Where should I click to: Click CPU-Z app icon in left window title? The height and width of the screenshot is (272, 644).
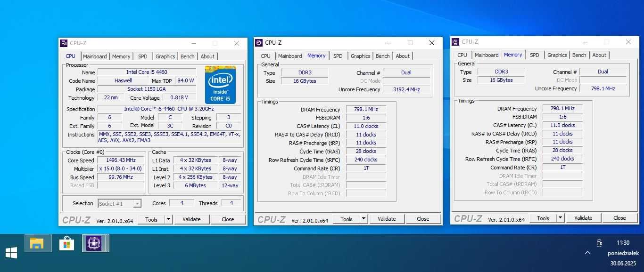64,43
